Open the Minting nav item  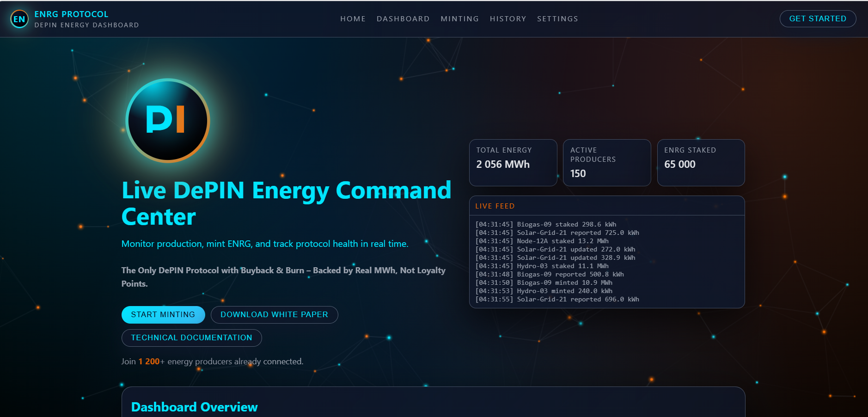(460, 19)
